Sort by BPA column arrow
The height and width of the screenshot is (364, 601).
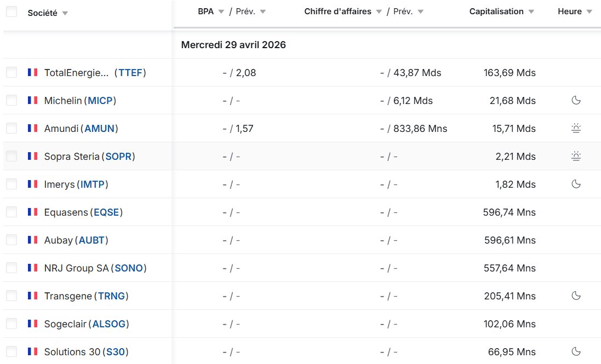coord(221,12)
